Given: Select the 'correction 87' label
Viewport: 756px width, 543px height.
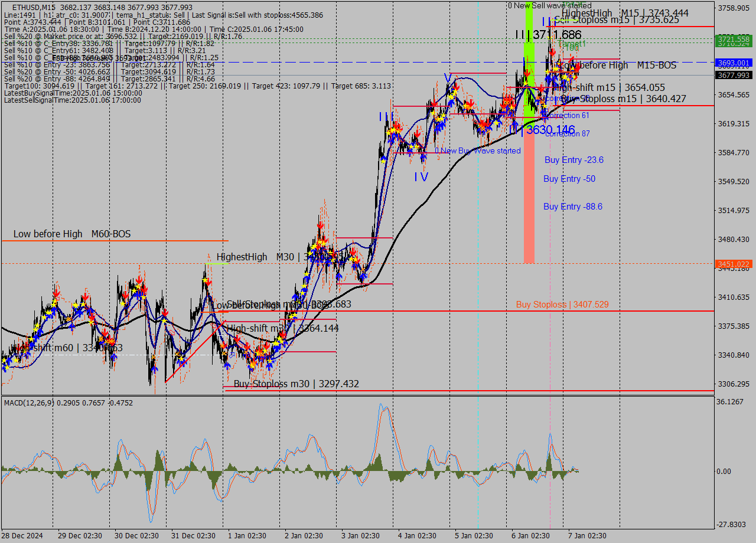Looking at the screenshot, I should [x=568, y=134].
